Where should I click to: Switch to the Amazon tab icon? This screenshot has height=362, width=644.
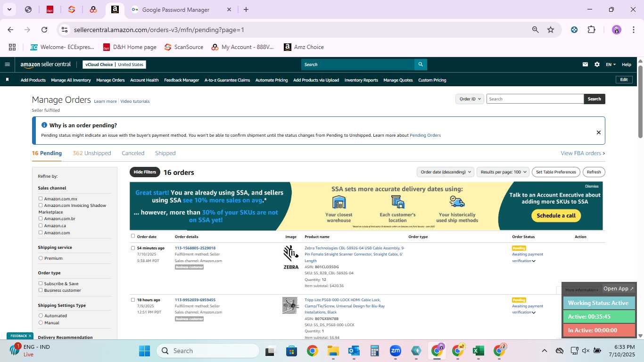point(115,9)
